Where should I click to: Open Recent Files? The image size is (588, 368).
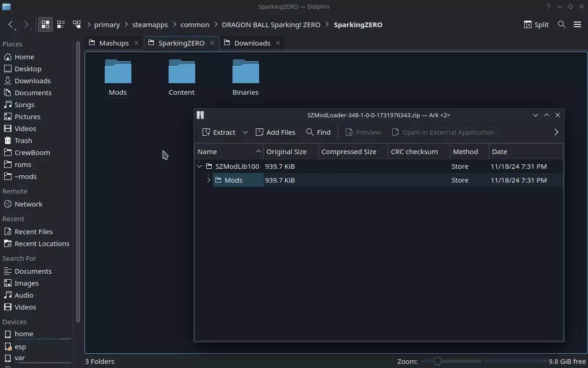[x=37, y=231]
